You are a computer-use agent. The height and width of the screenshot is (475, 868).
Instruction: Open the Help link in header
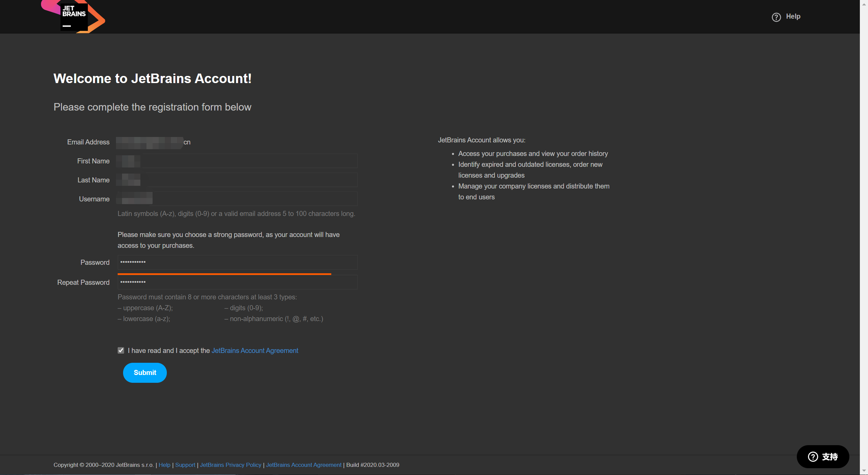pos(793,16)
